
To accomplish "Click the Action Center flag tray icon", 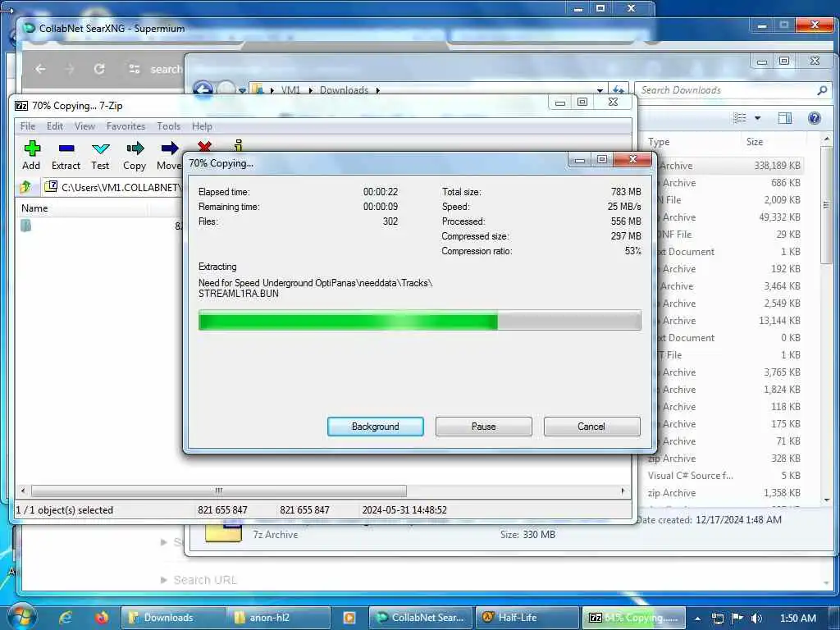I will [x=737, y=618].
